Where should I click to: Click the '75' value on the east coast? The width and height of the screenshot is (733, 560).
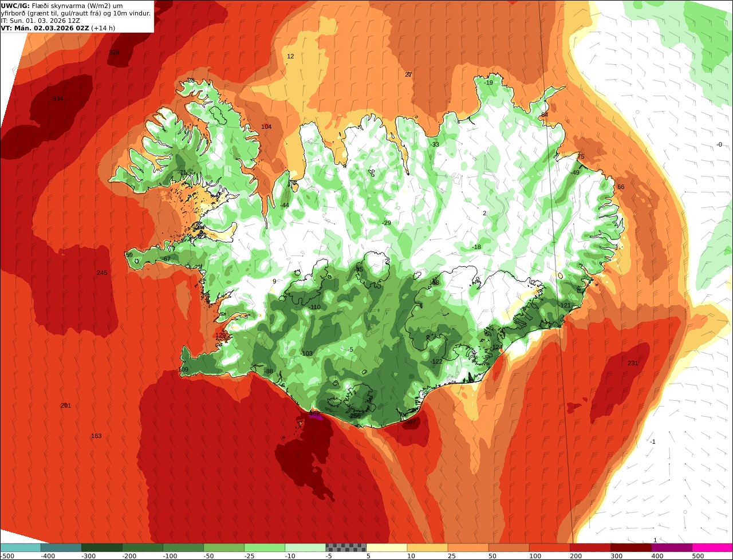pyautogui.click(x=581, y=157)
